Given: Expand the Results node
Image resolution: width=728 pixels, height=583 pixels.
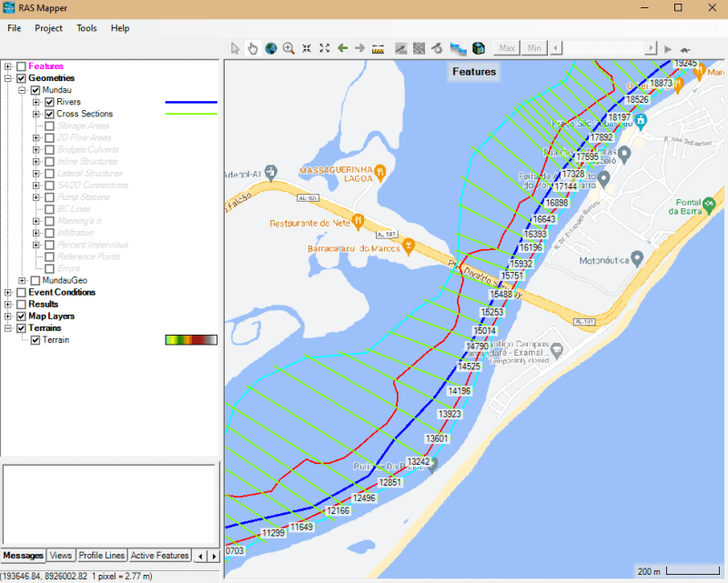Looking at the screenshot, I should [8, 305].
